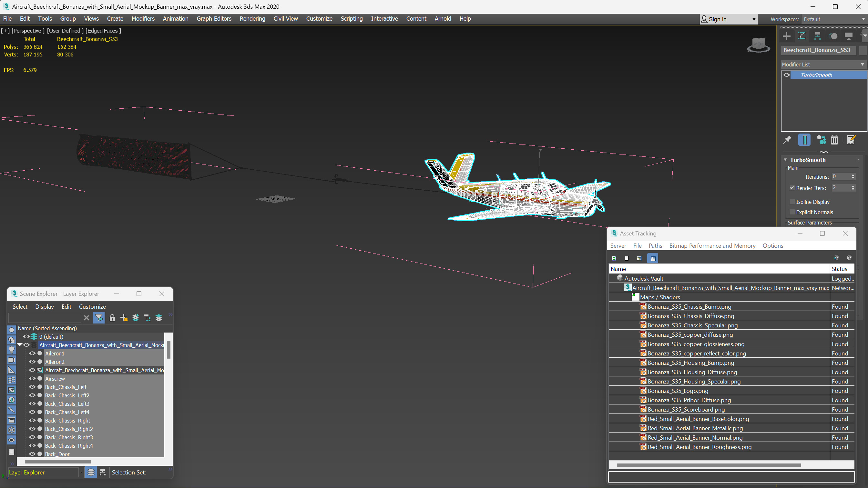This screenshot has width=868, height=488.
Task: Open the Create tab in command panel
Action: [786, 36]
